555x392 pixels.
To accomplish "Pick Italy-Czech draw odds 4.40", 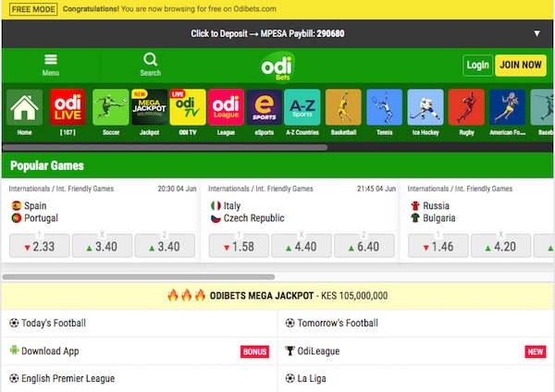I will [302, 246].
